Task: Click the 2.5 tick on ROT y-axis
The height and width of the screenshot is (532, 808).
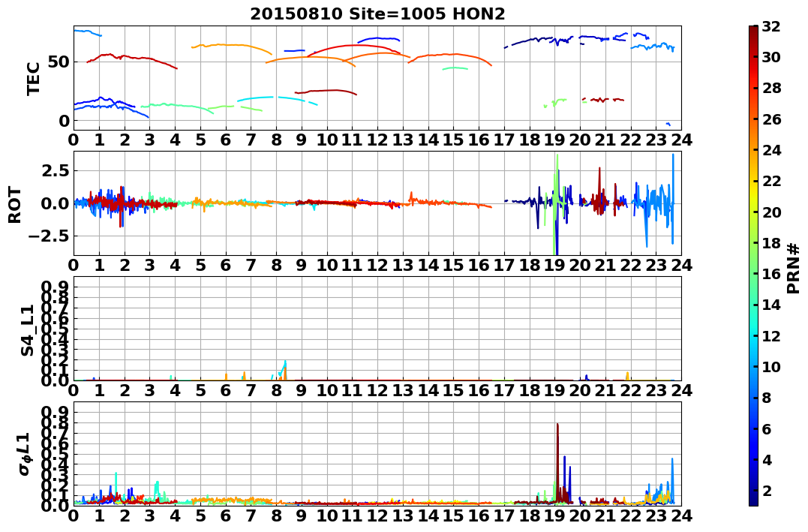Action: tap(56, 170)
